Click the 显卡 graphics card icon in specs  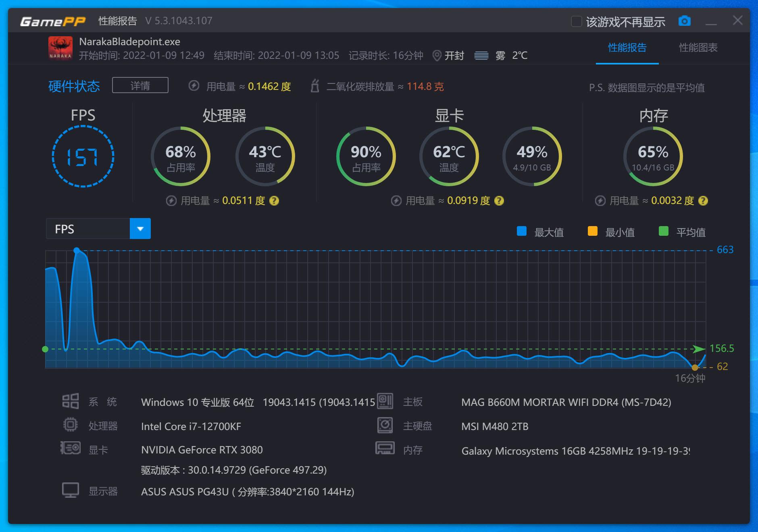click(x=71, y=448)
